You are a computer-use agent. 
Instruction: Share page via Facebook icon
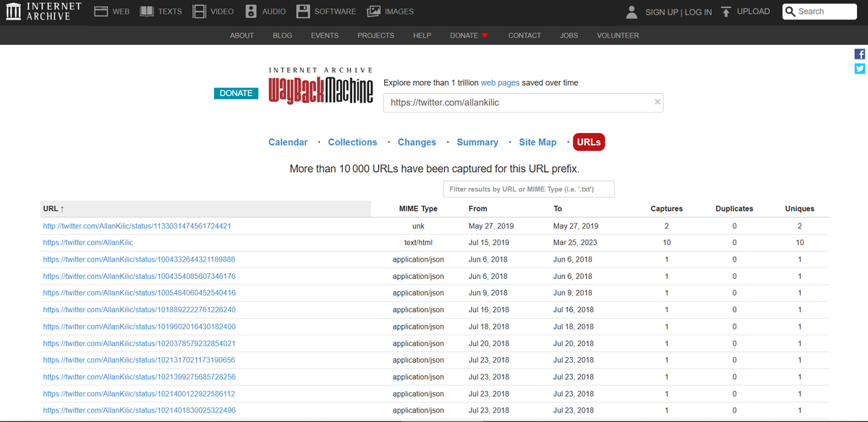[860, 54]
